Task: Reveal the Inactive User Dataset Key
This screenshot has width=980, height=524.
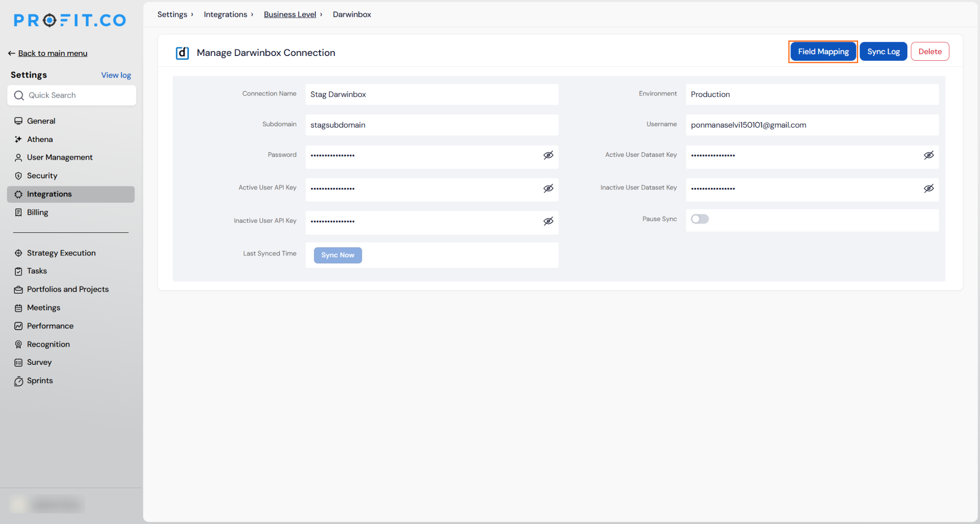Action: click(929, 188)
